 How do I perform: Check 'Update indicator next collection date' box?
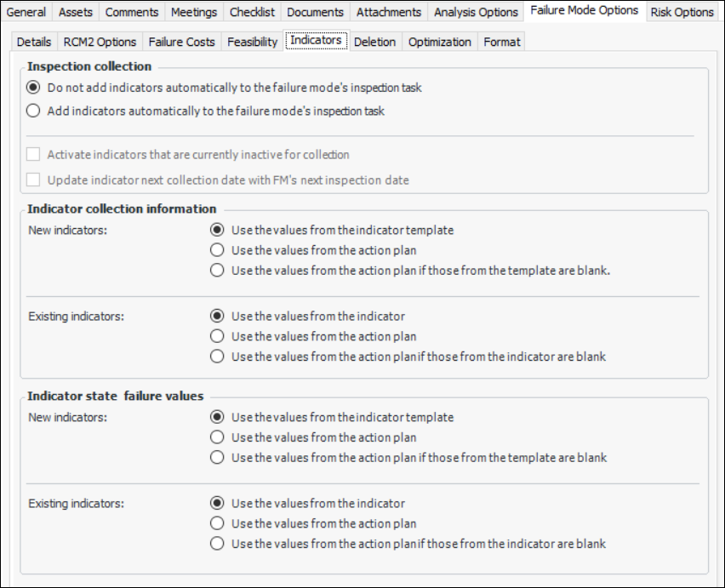pyautogui.click(x=34, y=180)
